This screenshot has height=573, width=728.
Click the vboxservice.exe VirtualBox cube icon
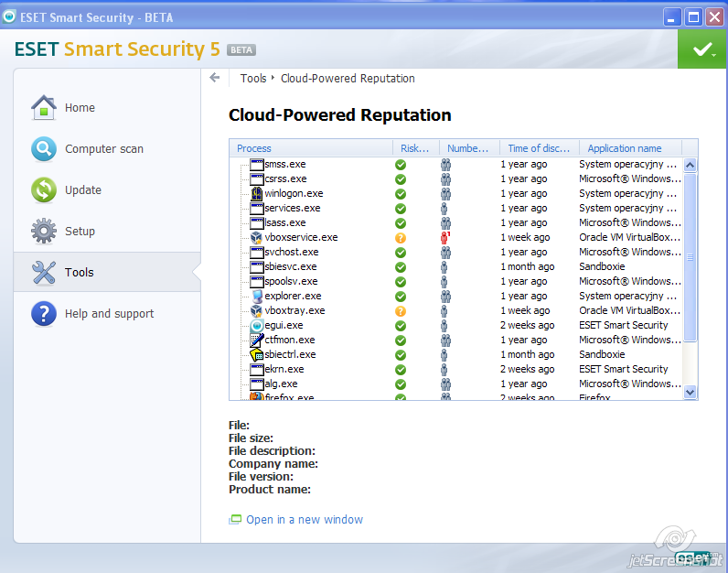click(256, 237)
